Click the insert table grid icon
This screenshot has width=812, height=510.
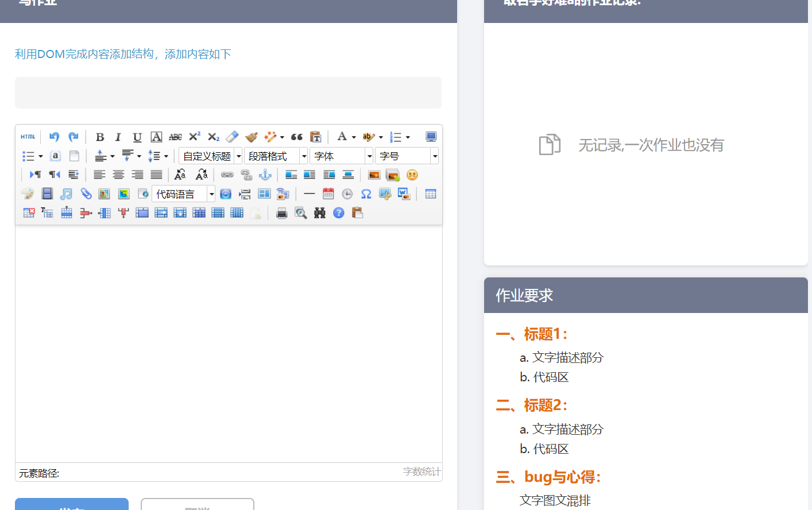(431, 194)
